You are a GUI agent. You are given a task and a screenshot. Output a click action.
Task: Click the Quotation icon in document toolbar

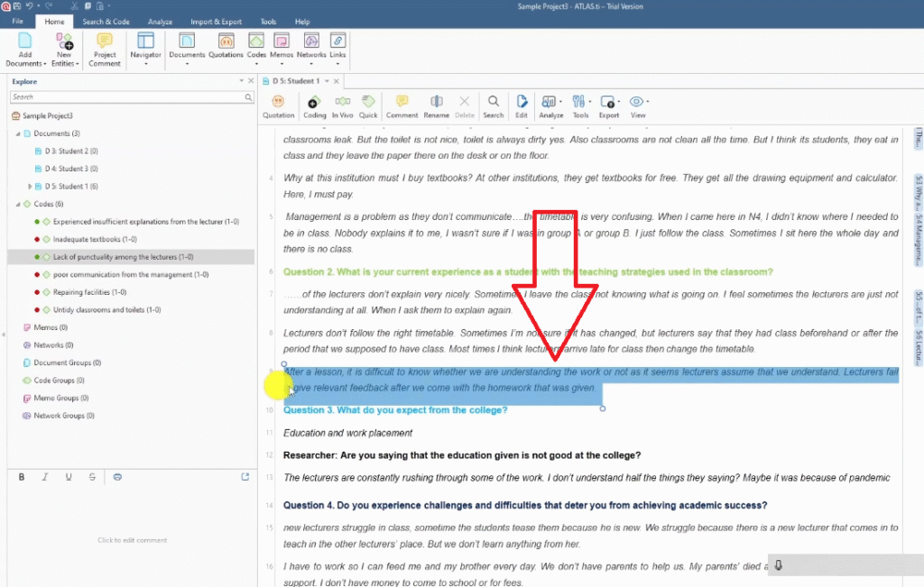(278, 106)
